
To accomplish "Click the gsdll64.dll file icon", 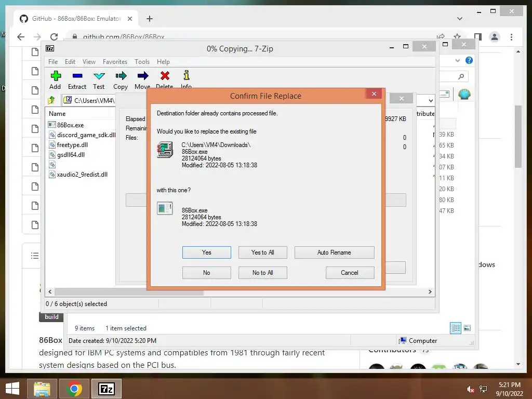I will pos(52,154).
